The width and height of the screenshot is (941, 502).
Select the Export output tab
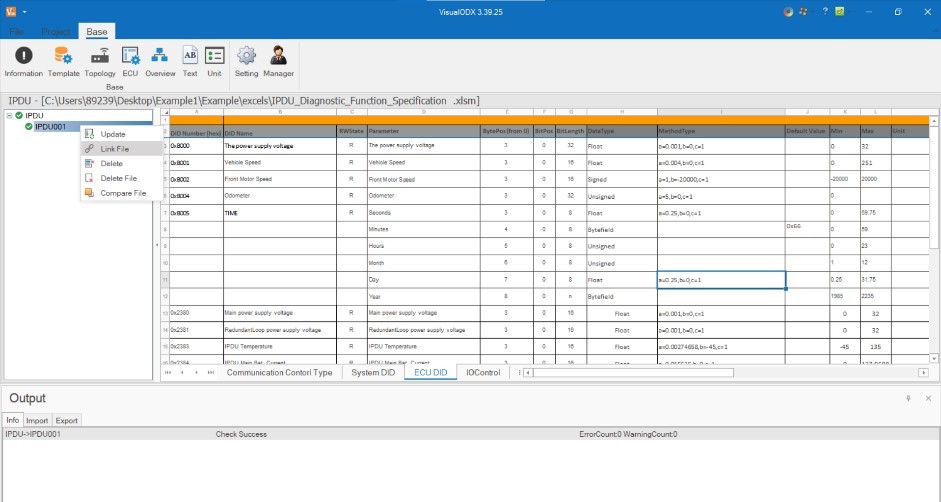pos(67,420)
